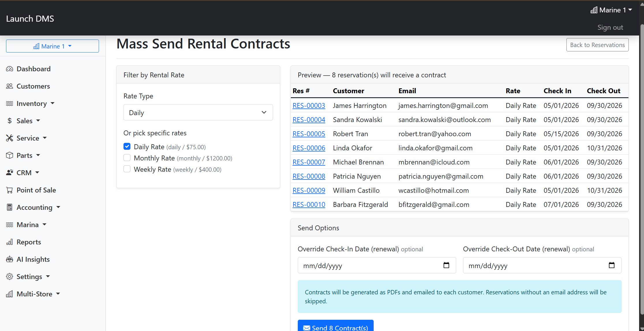Open the Marine 1 store selector in sidebar
Image resolution: width=644 pixels, height=331 pixels.
[53, 46]
